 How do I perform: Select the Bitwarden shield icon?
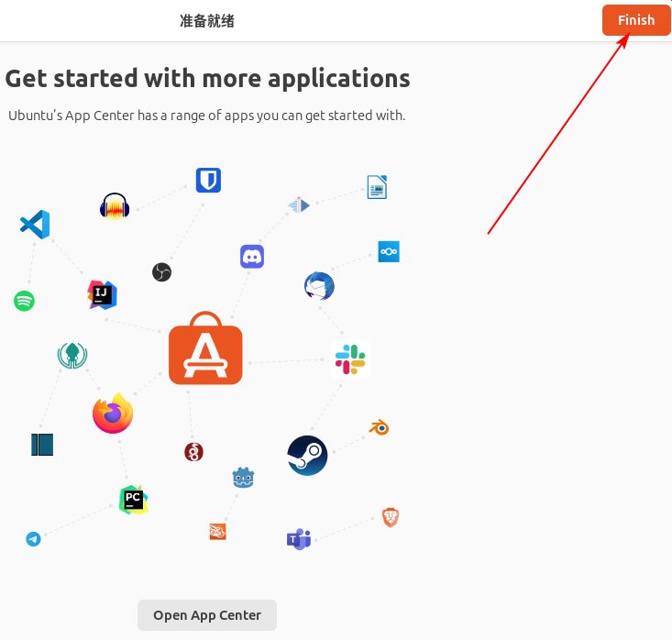tap(208, 180)
